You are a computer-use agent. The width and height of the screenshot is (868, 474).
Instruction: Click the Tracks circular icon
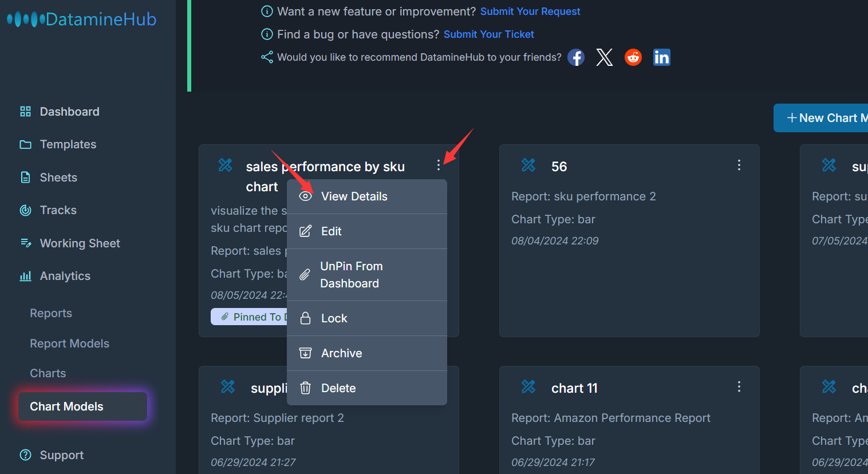coord(25,210)
